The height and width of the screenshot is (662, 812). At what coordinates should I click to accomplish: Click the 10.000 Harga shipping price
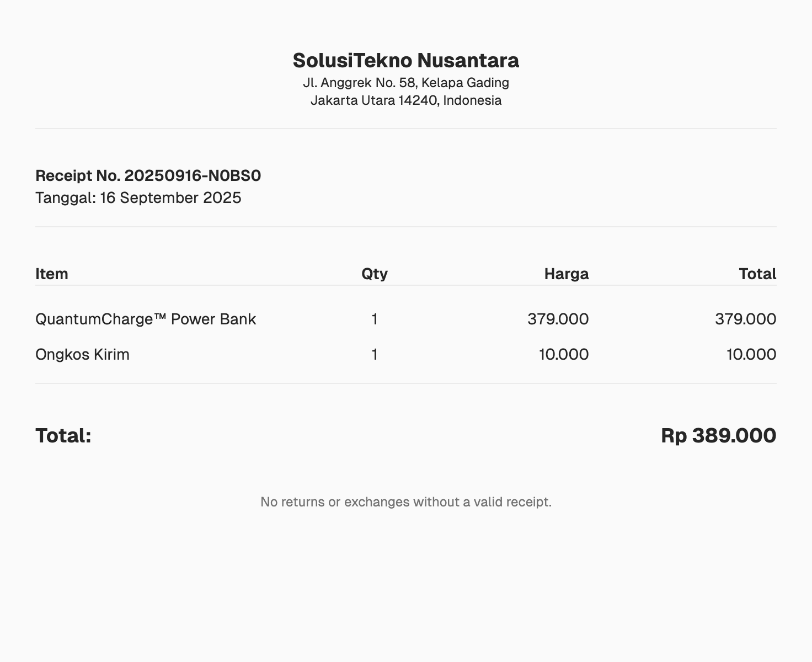pos(563,354)
